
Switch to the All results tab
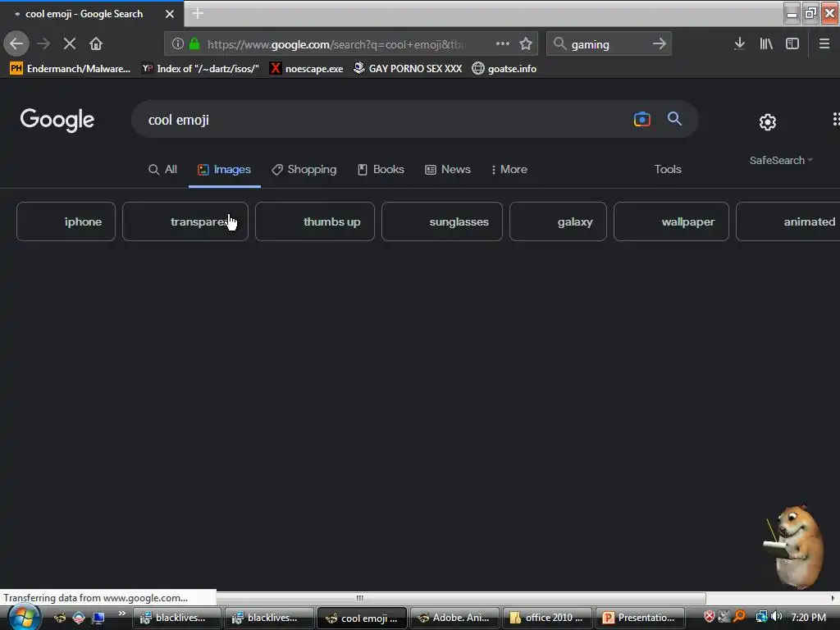pyautogui.click(x=163, y=169)
